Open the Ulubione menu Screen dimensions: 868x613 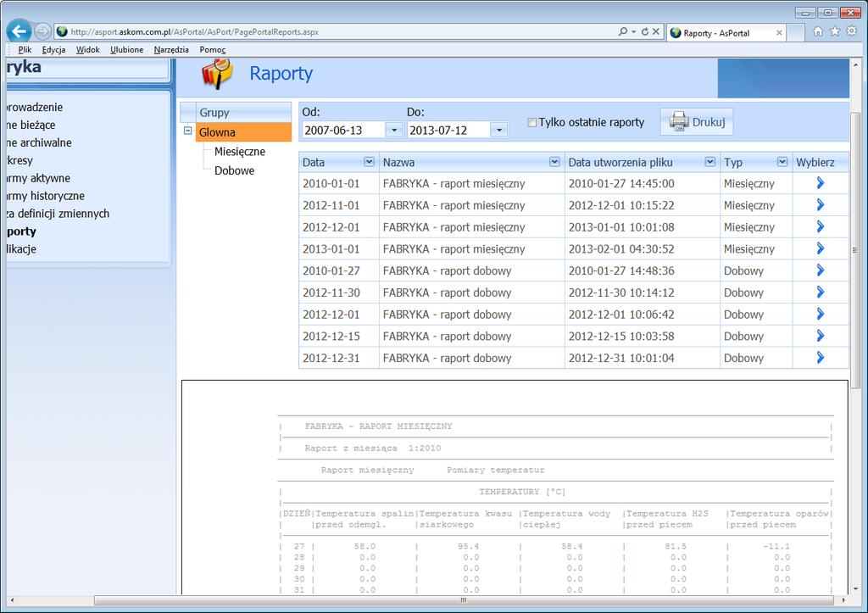127,50
